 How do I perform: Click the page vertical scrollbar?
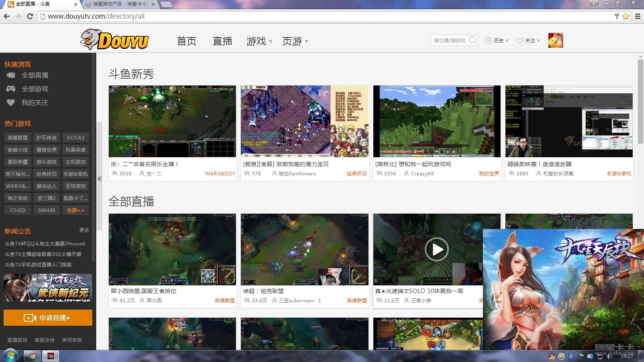tap(640, 101)
